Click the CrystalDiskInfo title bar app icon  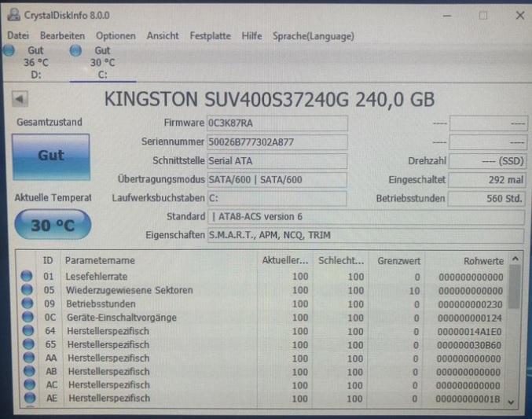(x=14, y=15)
